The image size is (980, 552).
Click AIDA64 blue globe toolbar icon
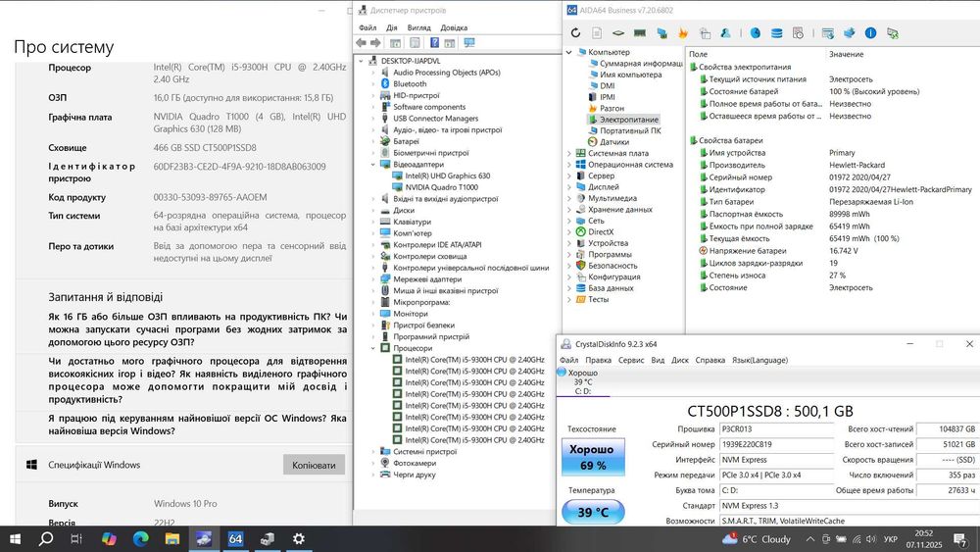click(755, 33)
